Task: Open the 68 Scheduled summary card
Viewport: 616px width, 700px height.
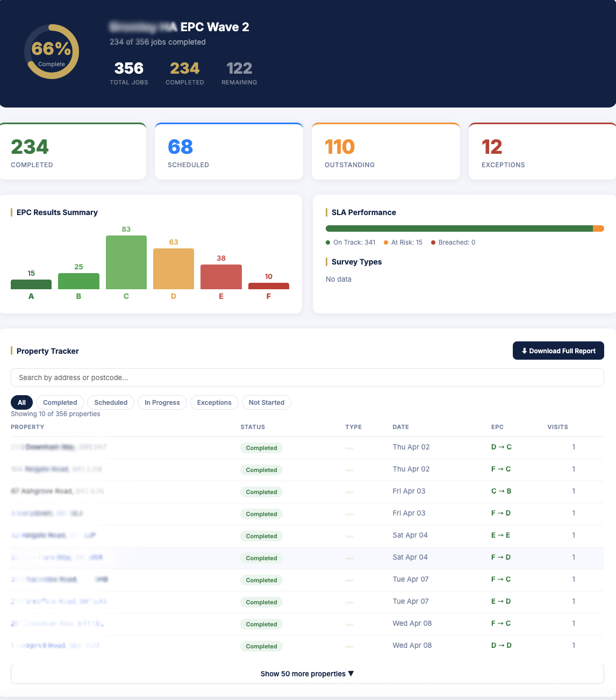Action: (x=229, y=151)
